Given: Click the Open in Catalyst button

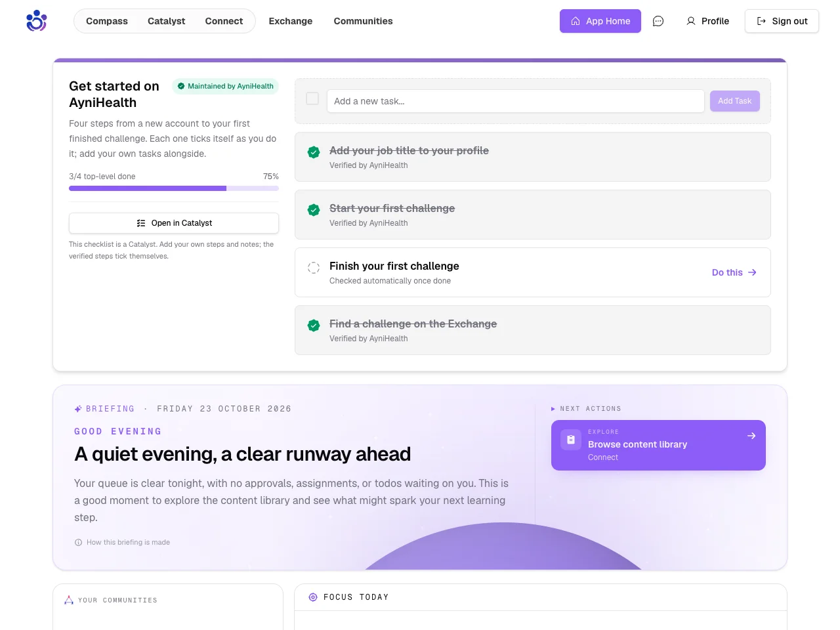Looking at the screenshot, I should tap(174, 223).
